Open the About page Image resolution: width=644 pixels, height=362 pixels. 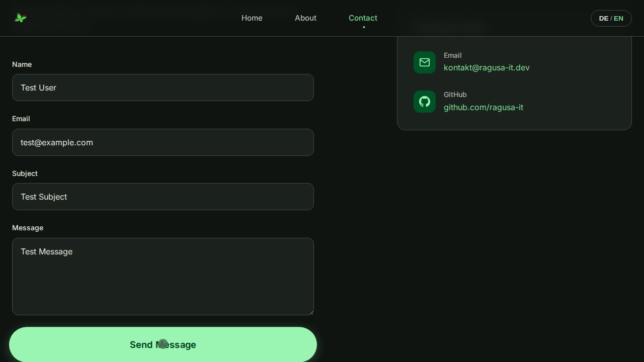tap(305, 18)
